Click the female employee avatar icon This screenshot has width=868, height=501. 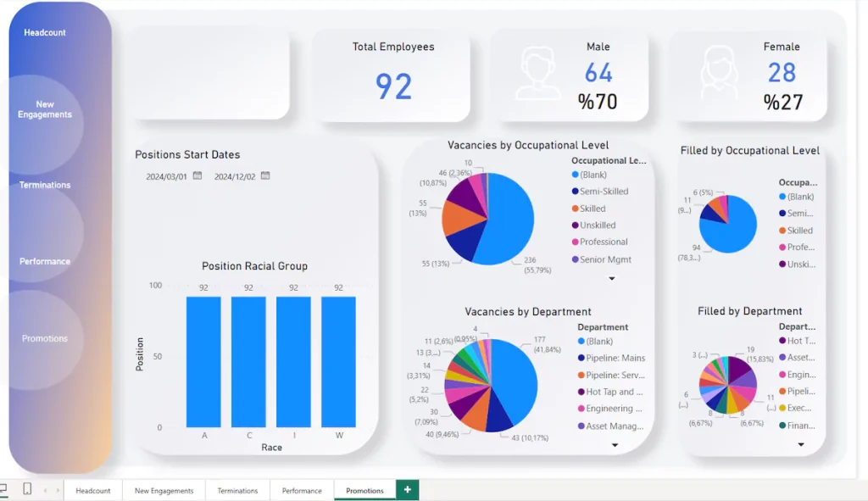pos(719,74)
